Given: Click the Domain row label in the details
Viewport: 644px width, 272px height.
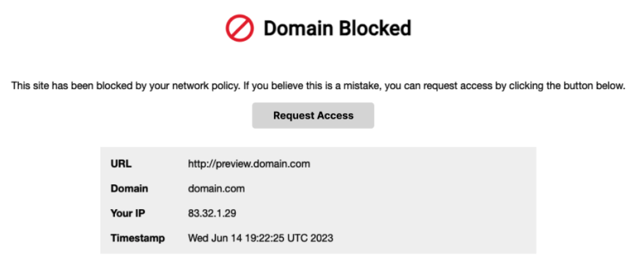Looking at the screenshot, I should 129,189.
